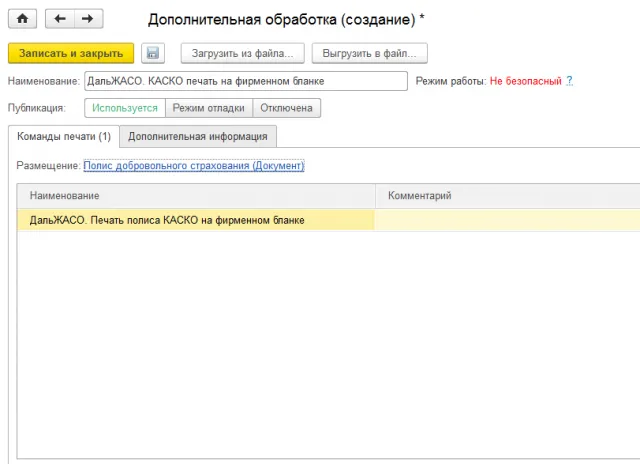Open help question mark near Режим работы
The width and height of the screenshot is (640, 464).
569,81
